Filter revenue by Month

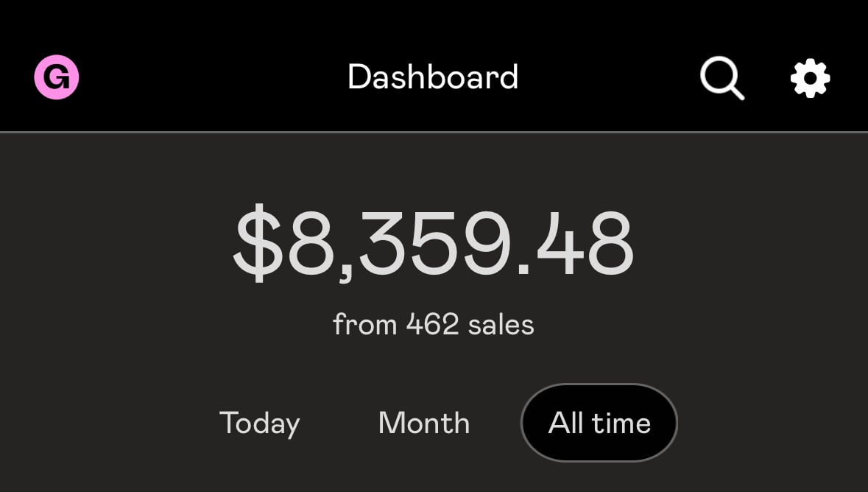pos(424,424)
